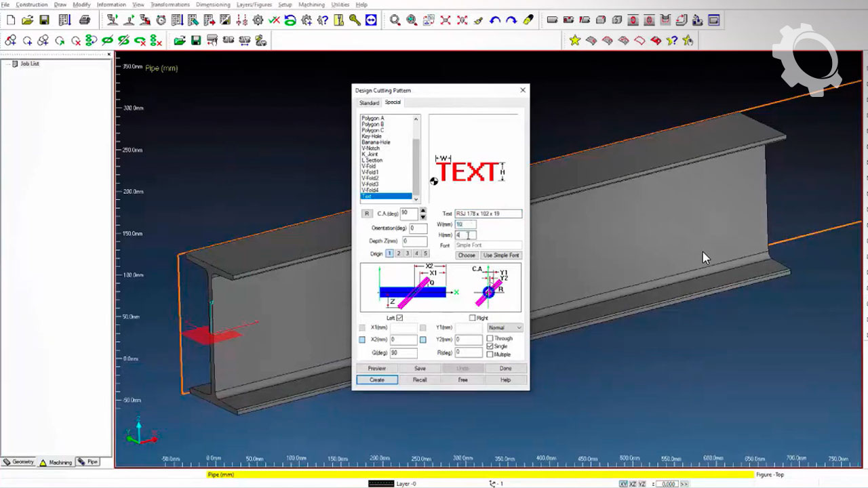Click the yellow key icon
The image size is (868, 488).
coord(355,20)
